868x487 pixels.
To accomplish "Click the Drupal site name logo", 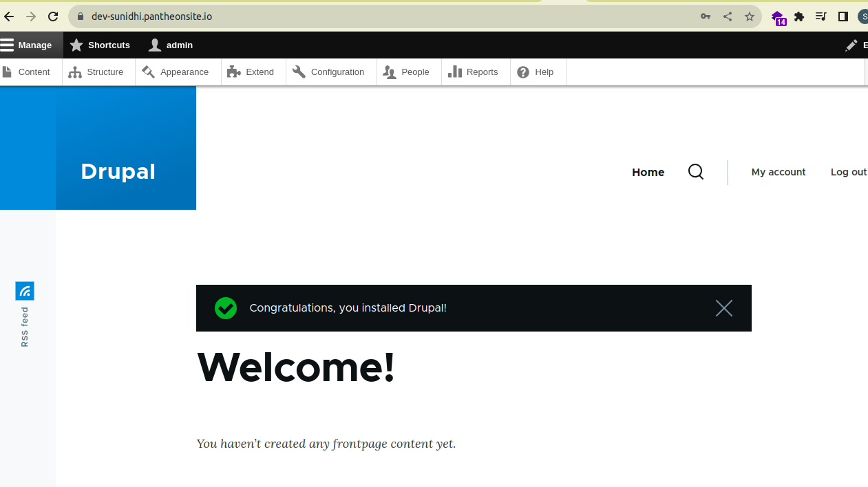I will (118, 171).
